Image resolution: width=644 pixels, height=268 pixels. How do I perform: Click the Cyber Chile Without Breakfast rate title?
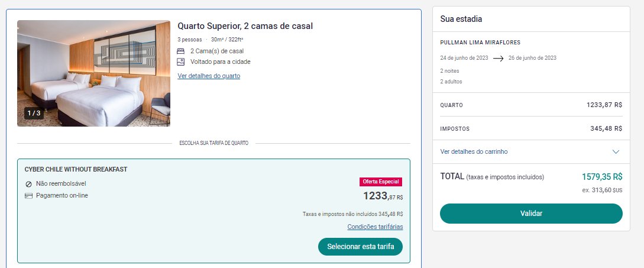pyautogui.click(x=76, y=169)
